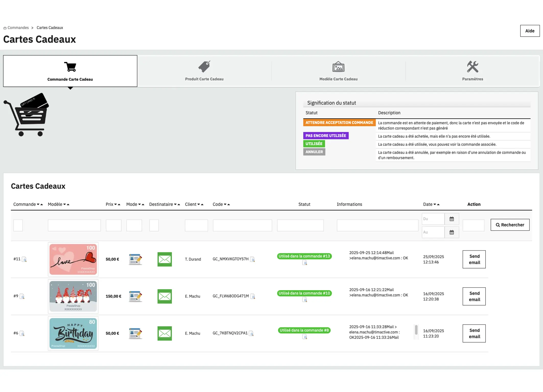This screenshot has height=392, width=543.
Task: Open the 'Du' date calendar picker
Action: (452, 219)
